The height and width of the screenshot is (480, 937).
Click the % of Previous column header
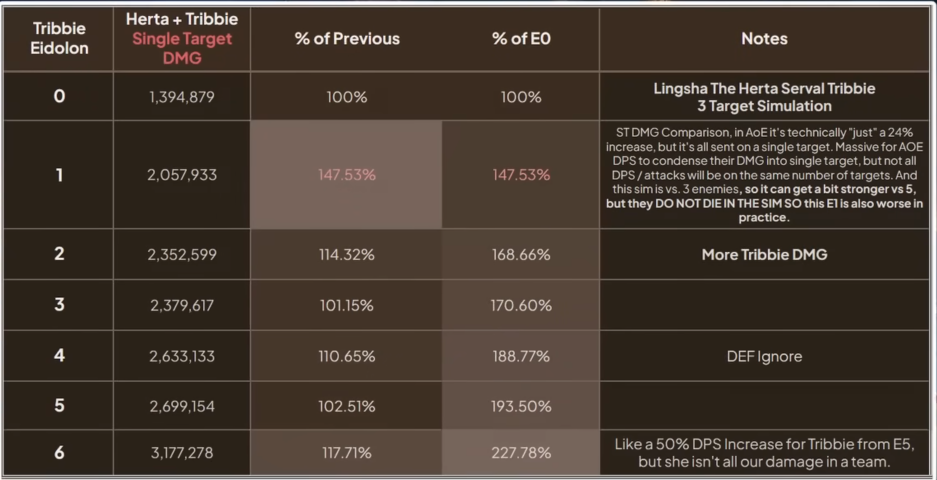347,39
